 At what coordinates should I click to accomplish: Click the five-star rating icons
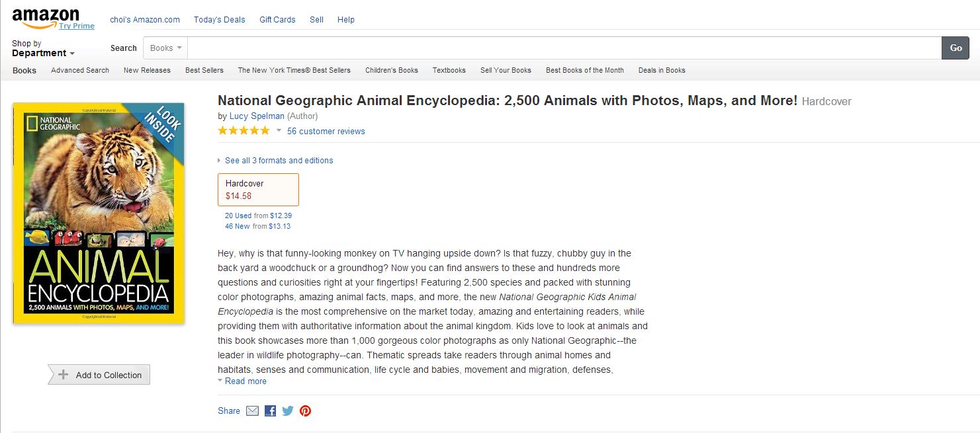[x=244, y=131]
